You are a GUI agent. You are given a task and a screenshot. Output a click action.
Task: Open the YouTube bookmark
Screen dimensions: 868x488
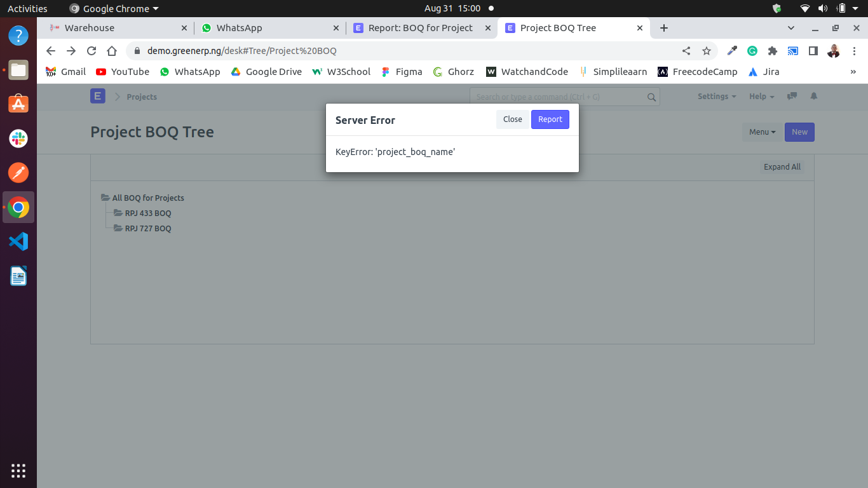[123, 72]
